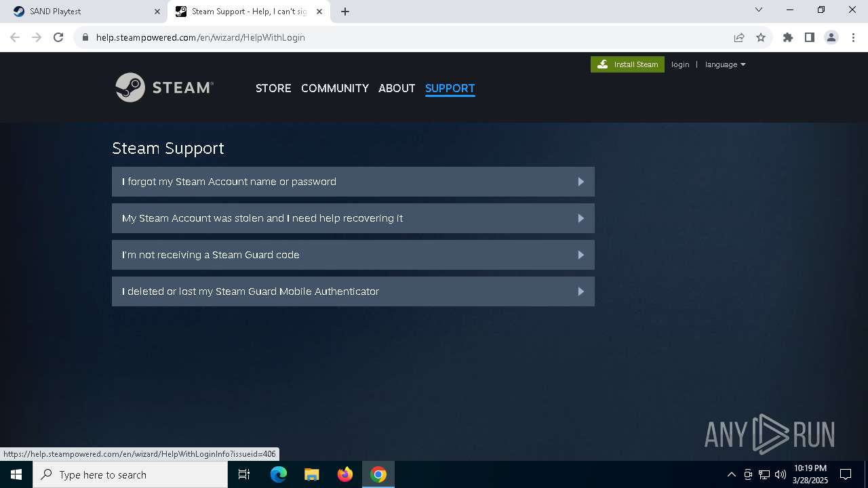Launch Firefox from taskbar
The image size is (868, 488).
pos(345,474)
